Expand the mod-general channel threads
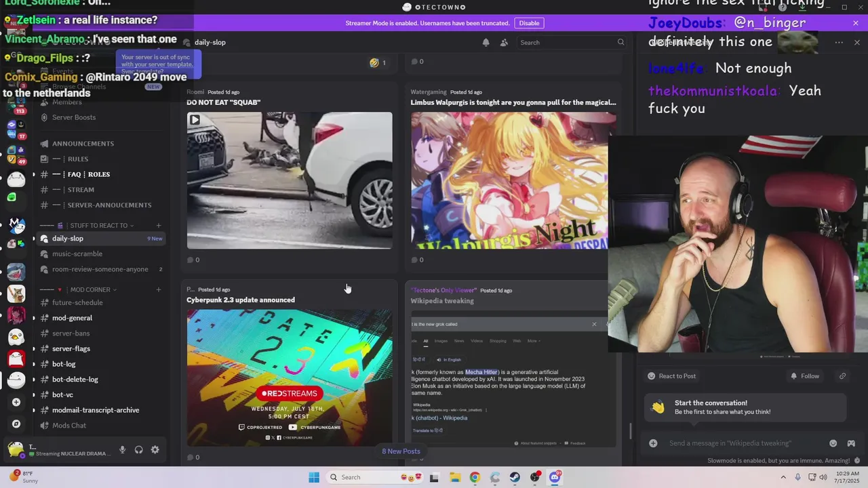 [x=34, y=318]
